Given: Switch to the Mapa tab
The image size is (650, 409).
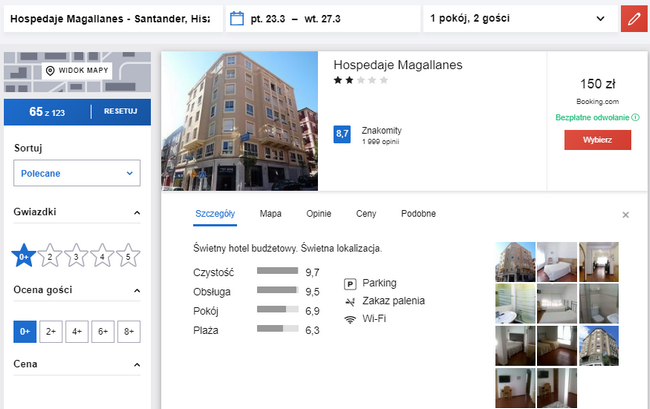Looking at the screenshot, I should pyautogui.click(x=270, y=214).
